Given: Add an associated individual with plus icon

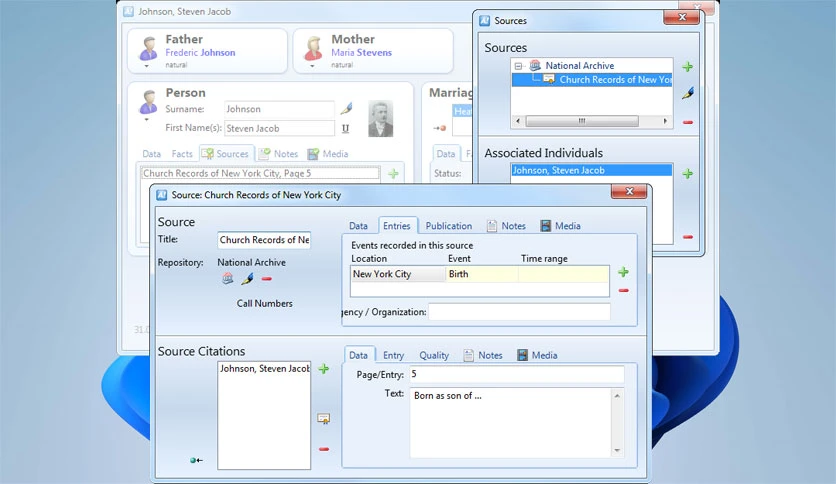Looking at the screenshot, I should click(688, 174).
